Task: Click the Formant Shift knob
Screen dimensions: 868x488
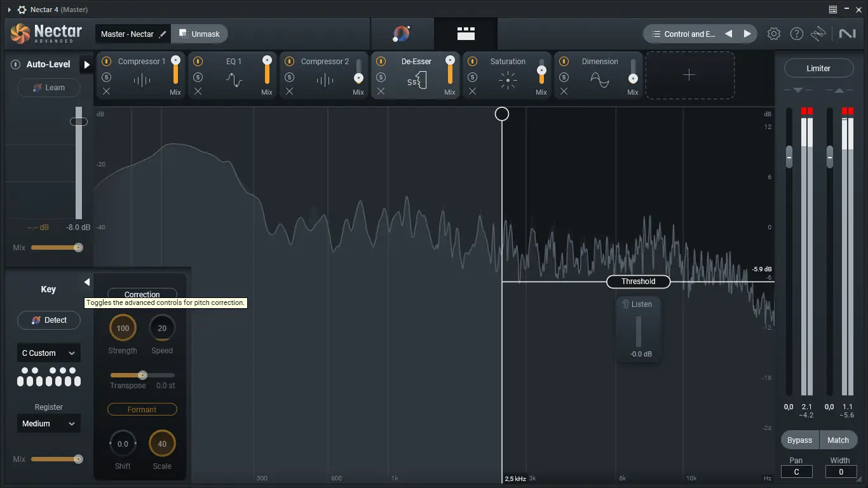Action: click(x=123, y=444)
